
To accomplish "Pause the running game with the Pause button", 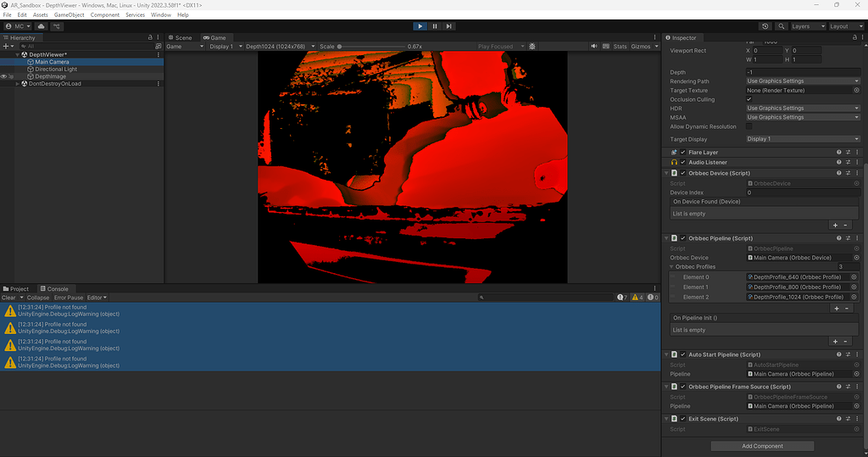I will click(x=434, y=26).
